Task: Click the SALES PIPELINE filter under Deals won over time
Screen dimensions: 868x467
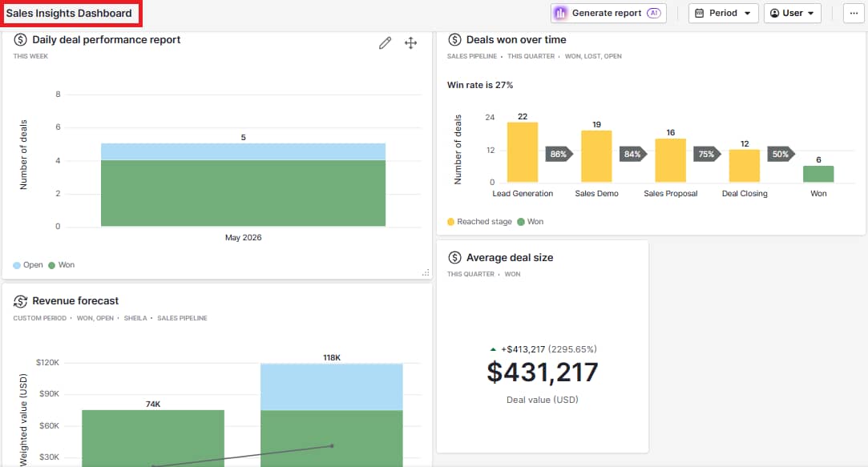Action: [x=472, y=56]
